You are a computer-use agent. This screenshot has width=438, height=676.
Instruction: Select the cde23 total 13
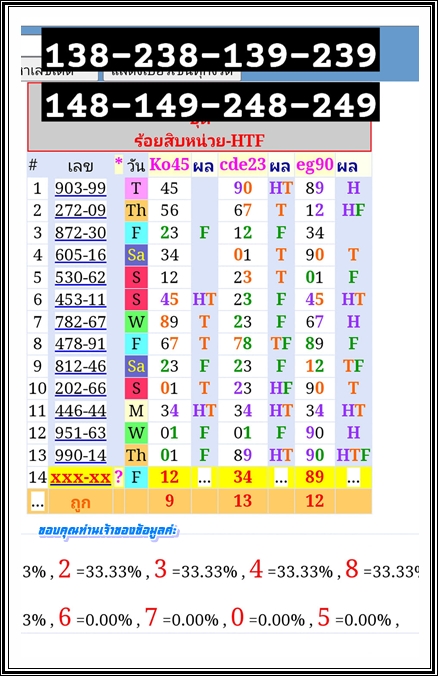(243, 501)
